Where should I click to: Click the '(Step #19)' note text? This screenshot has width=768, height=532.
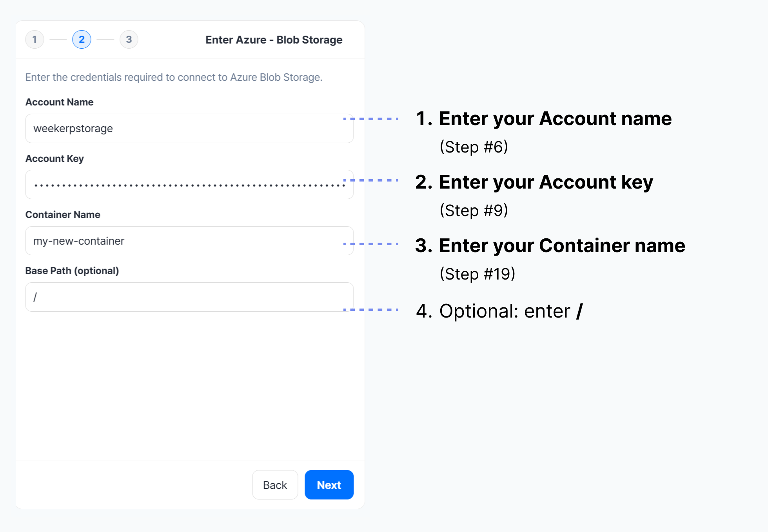click(477, 274)
